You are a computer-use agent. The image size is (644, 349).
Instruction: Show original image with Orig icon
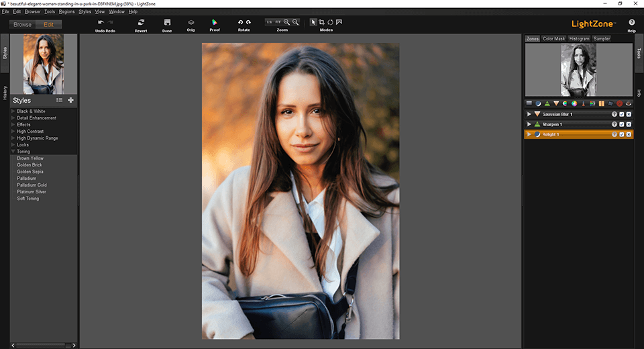[191, 22]
